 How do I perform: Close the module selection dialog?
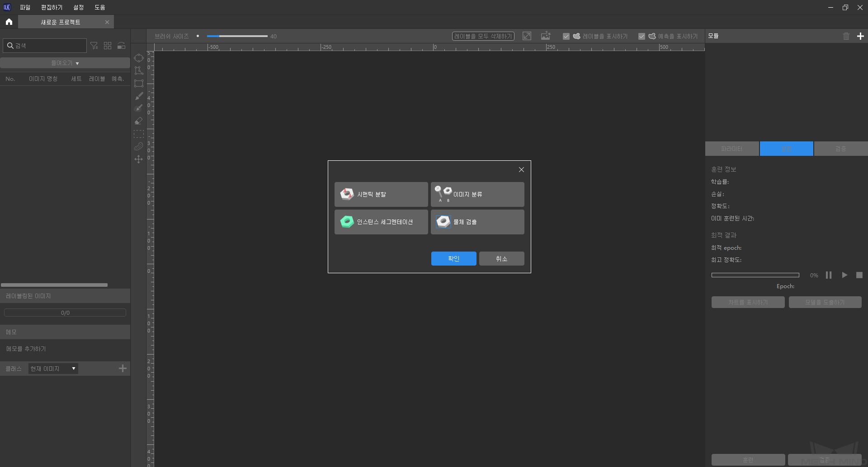pos(521,169)
